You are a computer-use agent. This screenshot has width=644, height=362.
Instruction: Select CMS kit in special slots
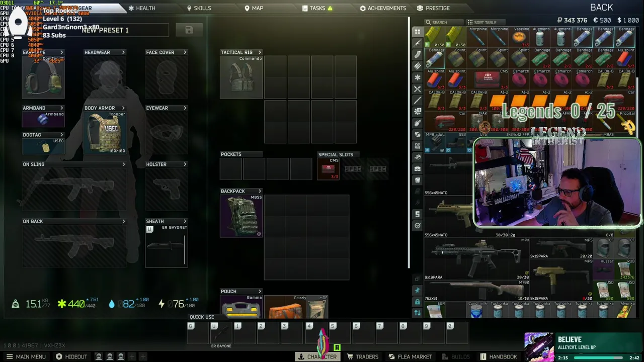[x=328, y=168]
